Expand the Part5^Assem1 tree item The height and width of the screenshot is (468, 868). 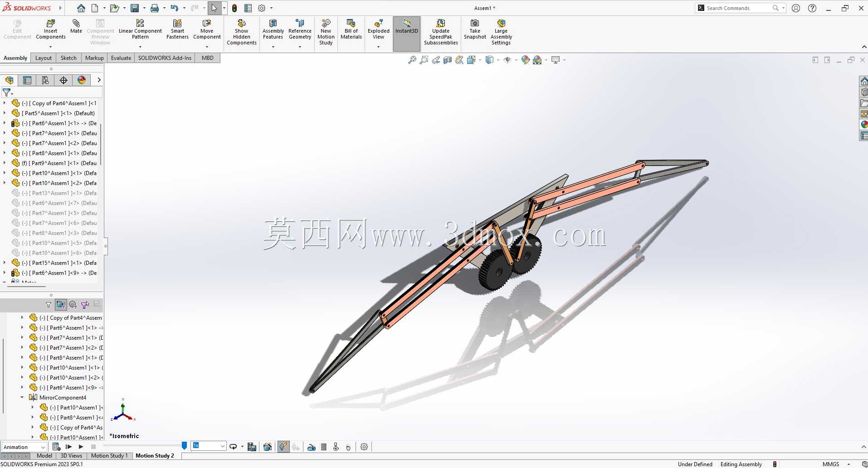(x=5, y=113)
